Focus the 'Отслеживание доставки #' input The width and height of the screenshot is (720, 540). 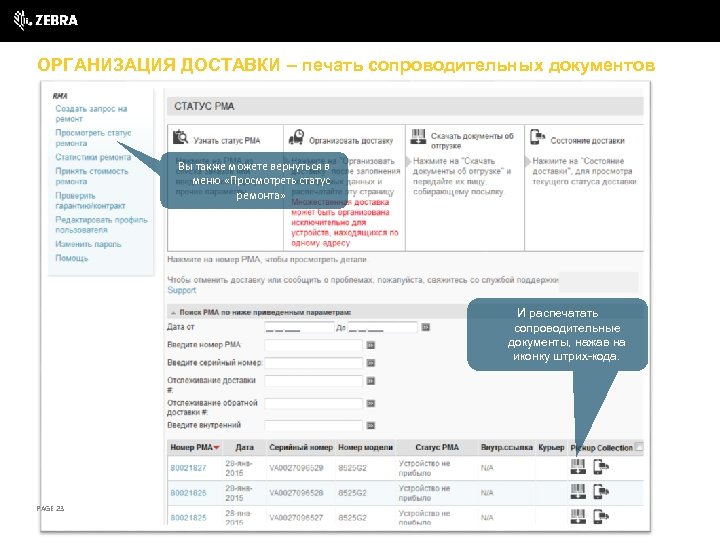[x=314, y=381]
